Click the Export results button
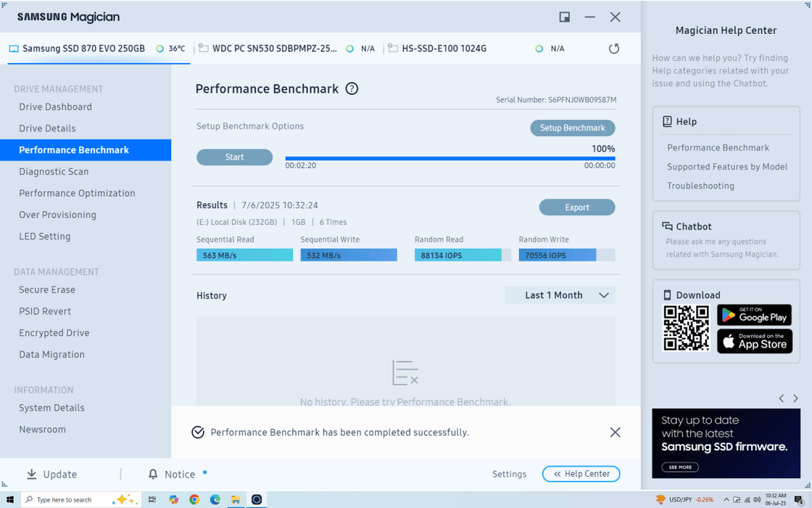Screen dimensions: 812x508 (577, 208)
